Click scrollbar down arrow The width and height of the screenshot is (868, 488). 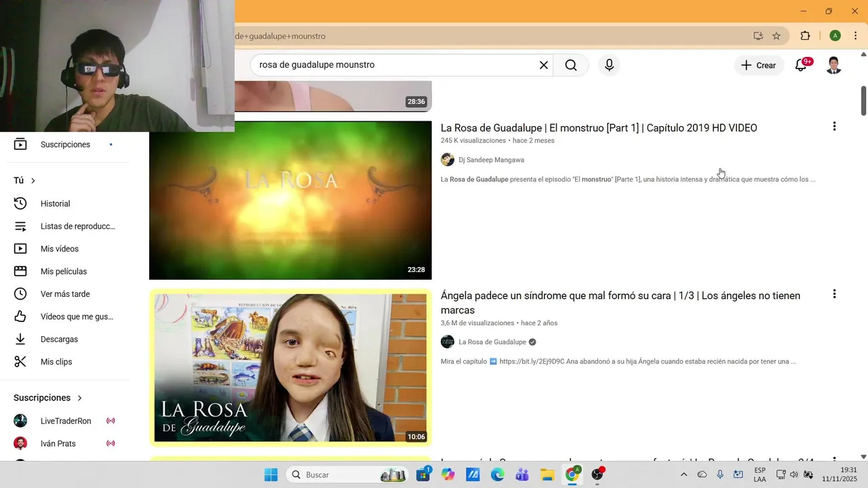pos(863,457)
